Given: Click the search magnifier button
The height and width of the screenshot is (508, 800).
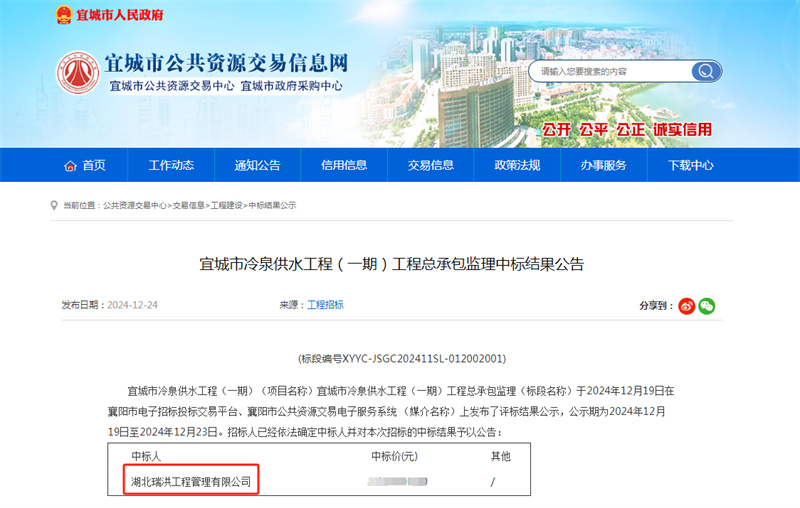Looking at the screenshot, I should pos(706,71).
